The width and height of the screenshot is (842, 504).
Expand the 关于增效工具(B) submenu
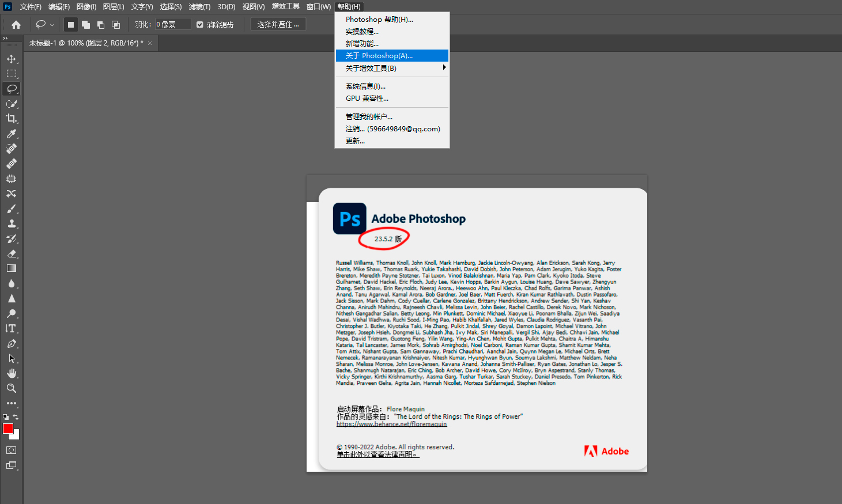point(392,68)
